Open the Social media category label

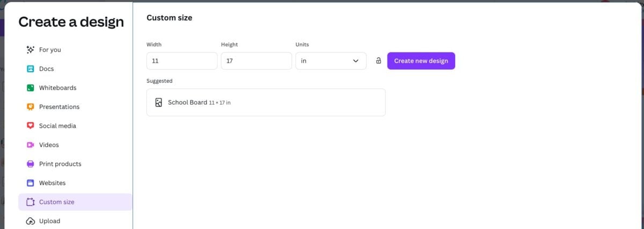tap(57, 126)
